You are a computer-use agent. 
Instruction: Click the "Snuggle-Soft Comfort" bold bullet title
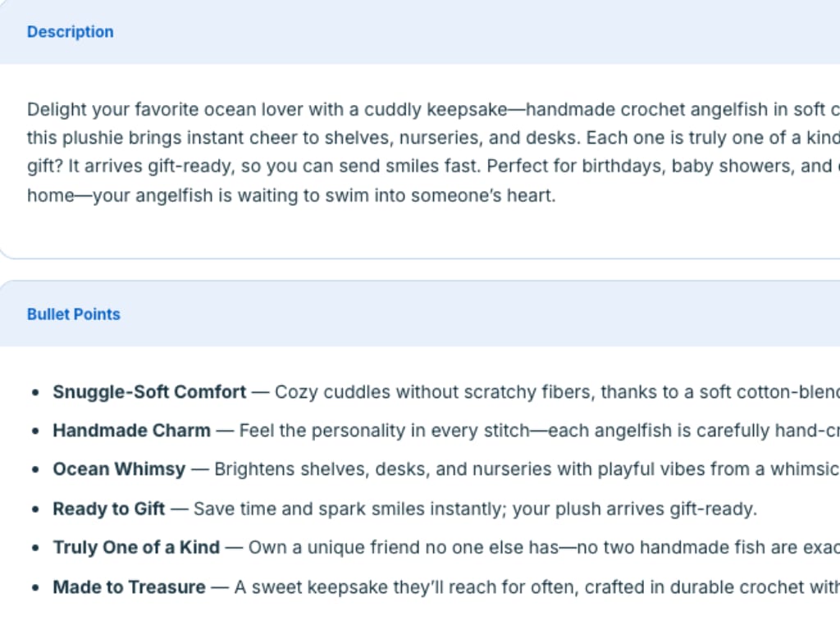149,392
